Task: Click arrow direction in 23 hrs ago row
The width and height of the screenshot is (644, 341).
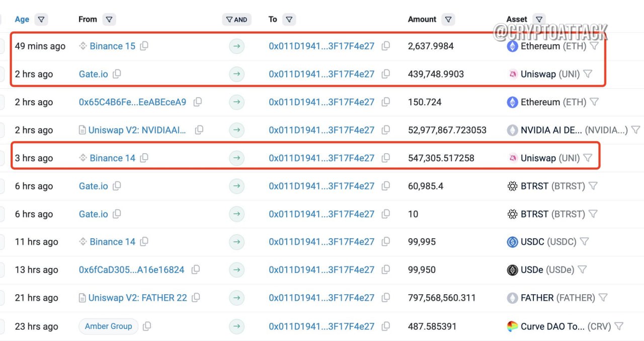Action: pos(236,326)
